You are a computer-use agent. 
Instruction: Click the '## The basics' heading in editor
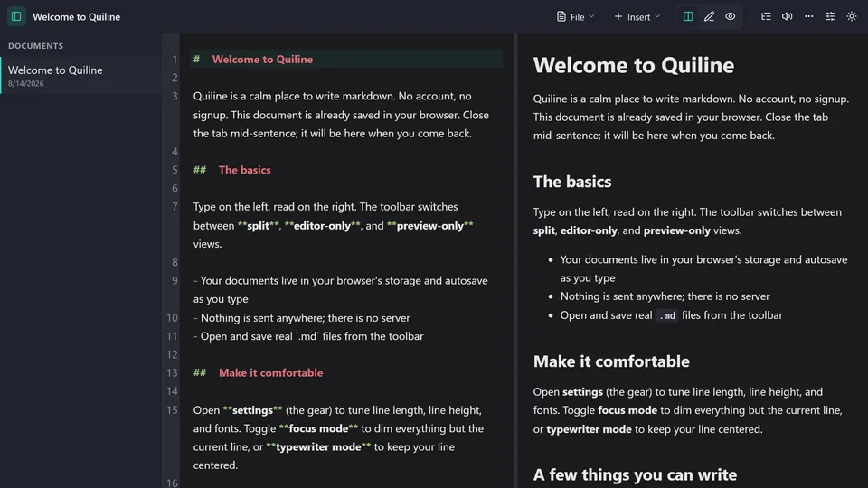tap(232, 170)
